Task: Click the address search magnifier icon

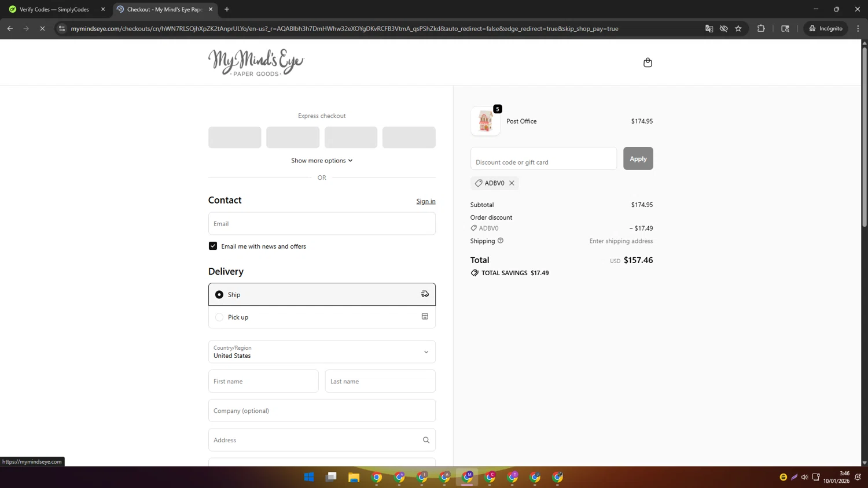Action: click(426, 440)
